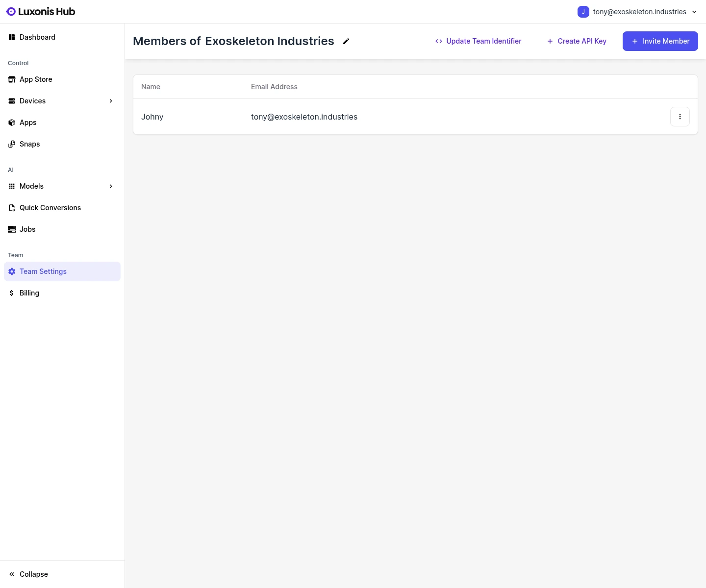Viewport: 706px width, 588px height.
Task: Select the App Store icon
Action: [x=12, y=79]
